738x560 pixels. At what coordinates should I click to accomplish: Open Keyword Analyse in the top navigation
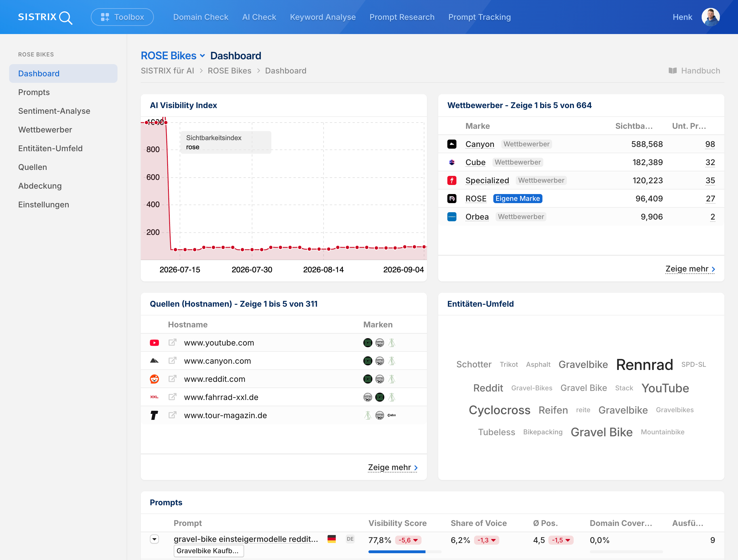pyautogui.click(x=323, y=17)
